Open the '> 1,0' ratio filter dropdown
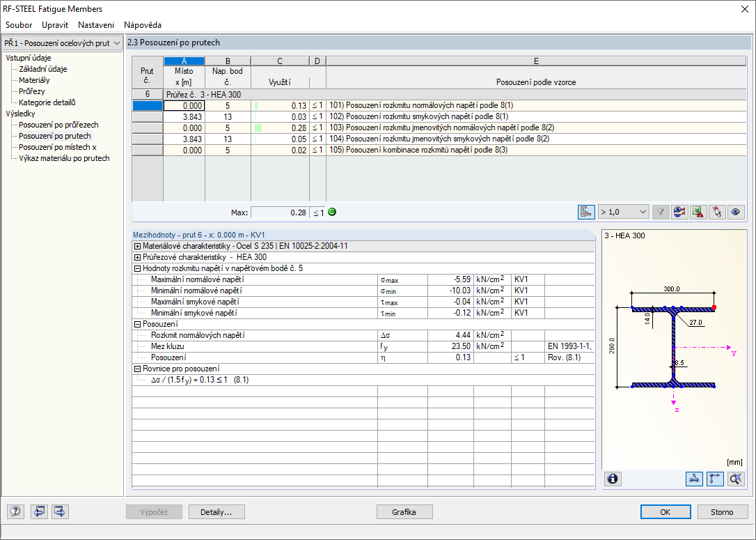 (x=624, y=213)
